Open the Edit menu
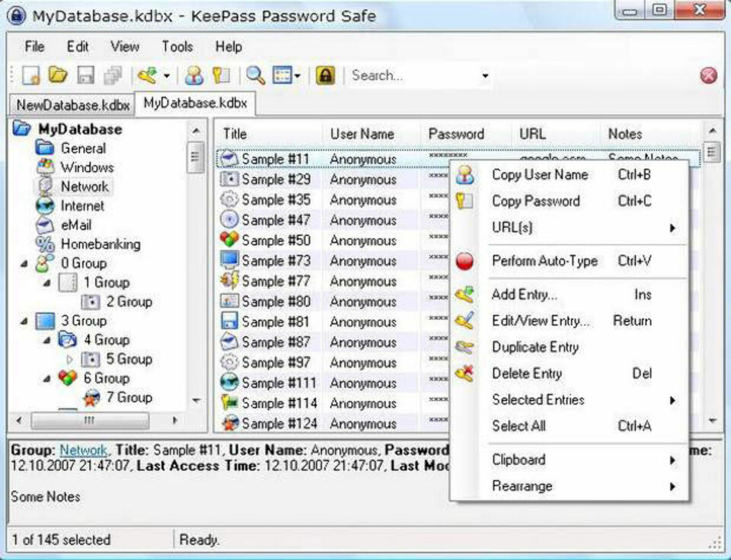Viewport: 731px width, 560px height. point(78,46)
